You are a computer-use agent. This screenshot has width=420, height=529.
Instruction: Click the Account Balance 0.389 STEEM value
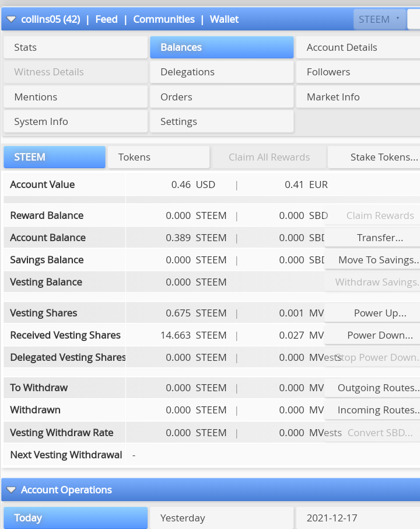[196, 238]
